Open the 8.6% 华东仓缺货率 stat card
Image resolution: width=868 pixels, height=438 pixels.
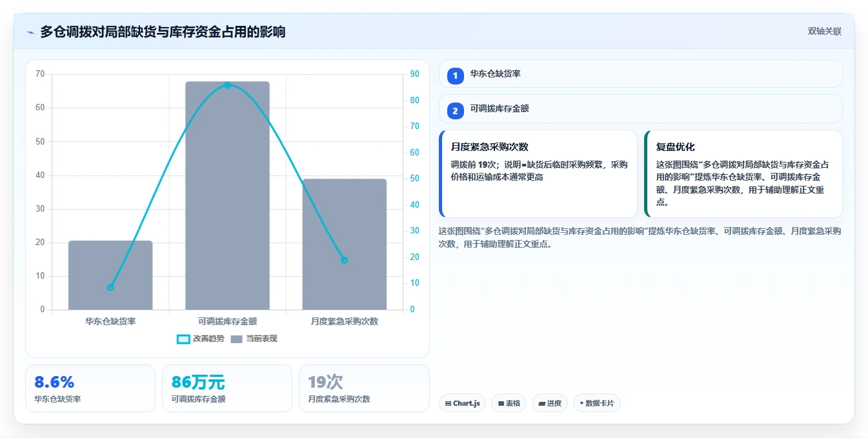[x=90, y=388]
